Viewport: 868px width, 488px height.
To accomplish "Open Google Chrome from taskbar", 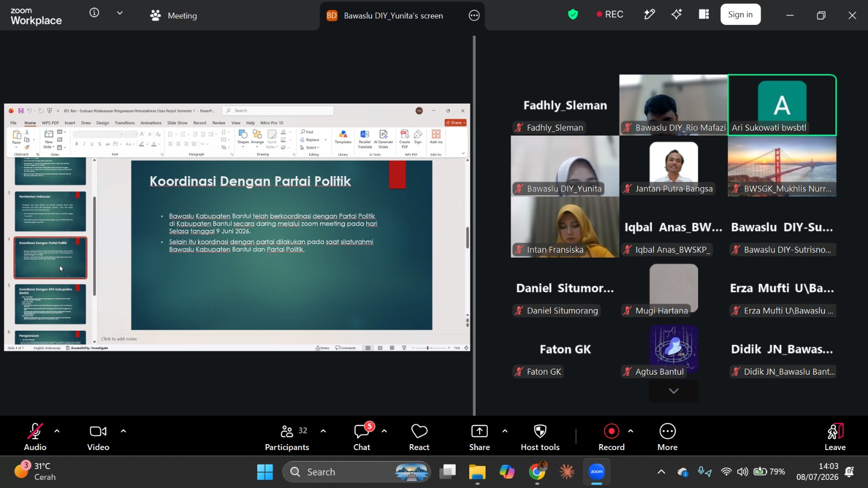I will 538,472.
